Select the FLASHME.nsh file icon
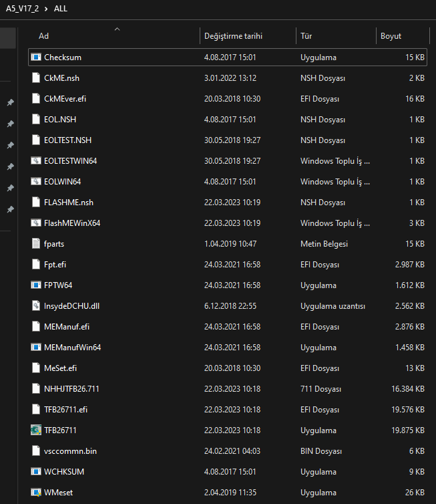The height and width of the screenshot is (504, 436). pos(36,202)
